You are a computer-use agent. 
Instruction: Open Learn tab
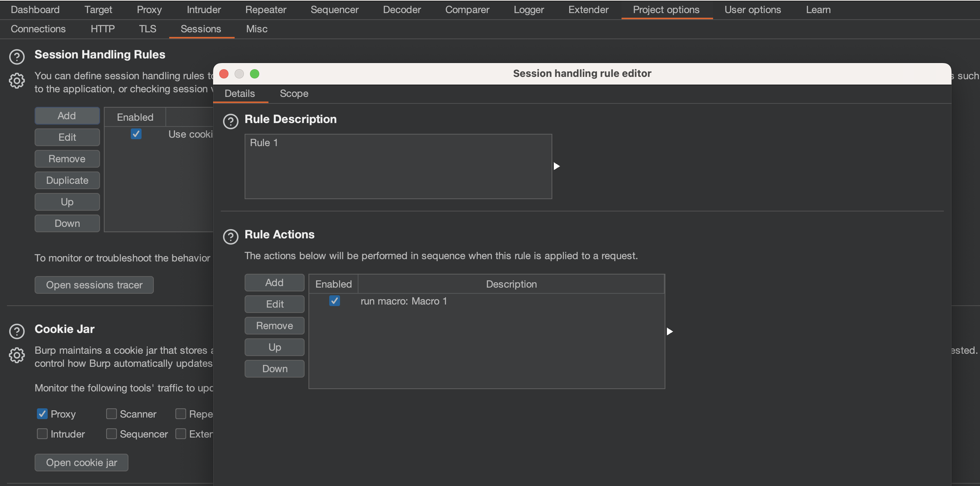point(818,10)
